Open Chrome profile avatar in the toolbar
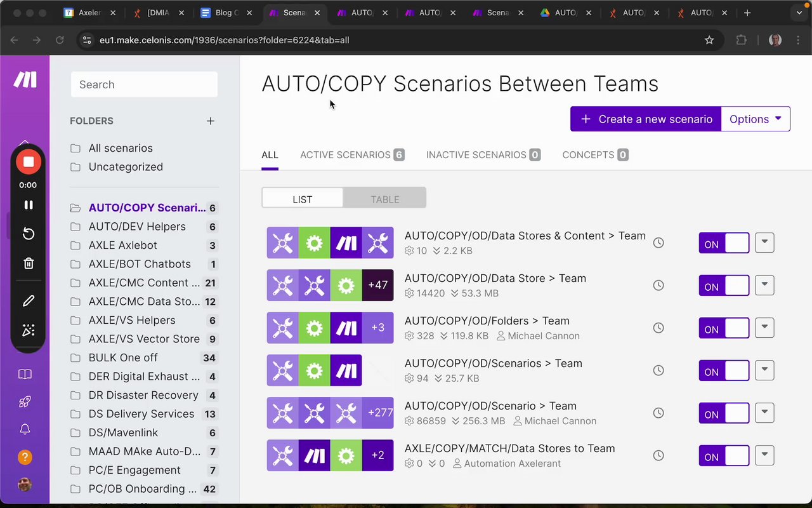 (x=775, y=40)
